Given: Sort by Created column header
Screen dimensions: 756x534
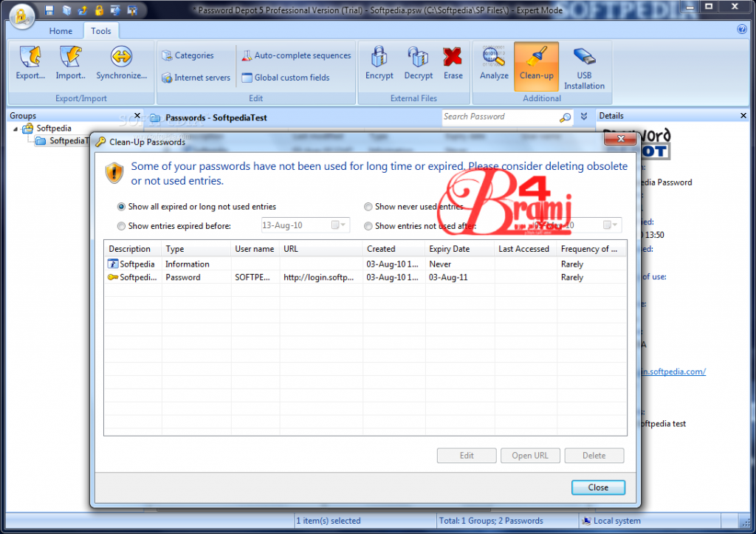Looking at the screenshot, I should coord(394,249).
